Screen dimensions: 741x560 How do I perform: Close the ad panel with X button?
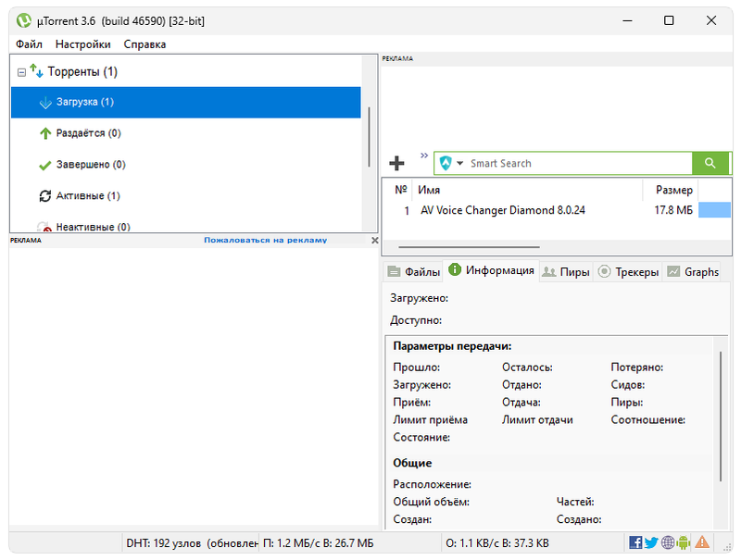tap(374, 240)
